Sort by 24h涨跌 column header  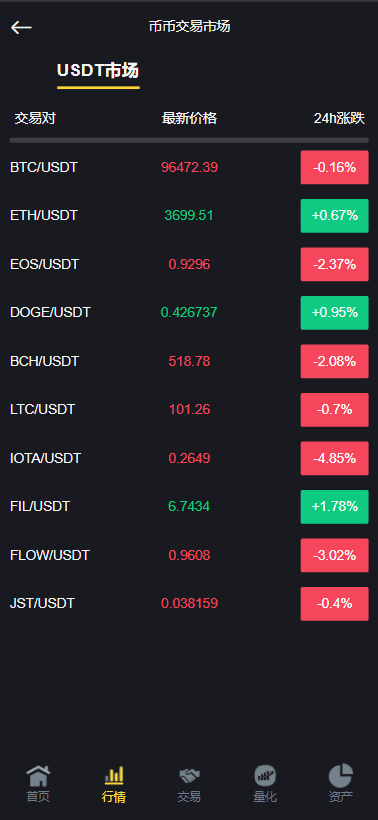pos(339,119)
